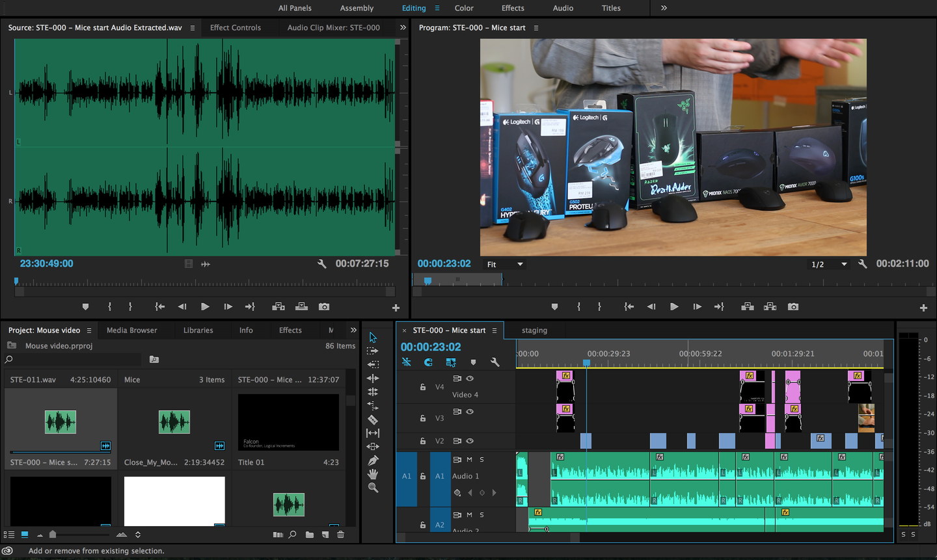This screenshot has height=560, width=937.
Task: Open the Source panel menu icon
Action: pyautogui.click(x=192, y=28)
